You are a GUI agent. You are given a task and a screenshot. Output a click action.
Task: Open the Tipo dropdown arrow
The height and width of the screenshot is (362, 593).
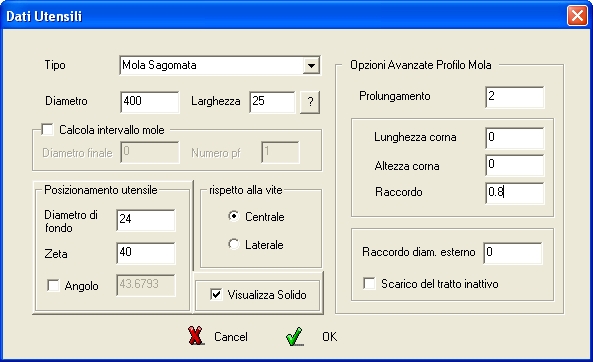tap(311, 65)
